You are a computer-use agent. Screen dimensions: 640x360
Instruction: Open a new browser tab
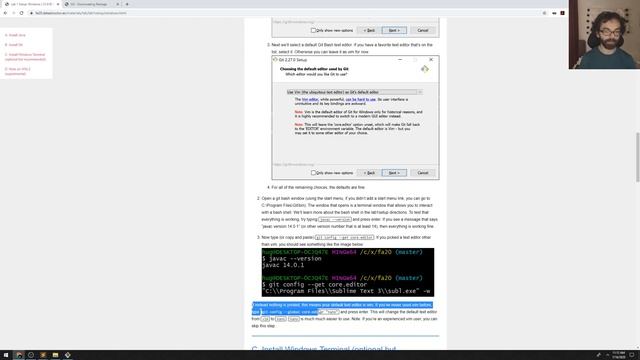point(127,4)
